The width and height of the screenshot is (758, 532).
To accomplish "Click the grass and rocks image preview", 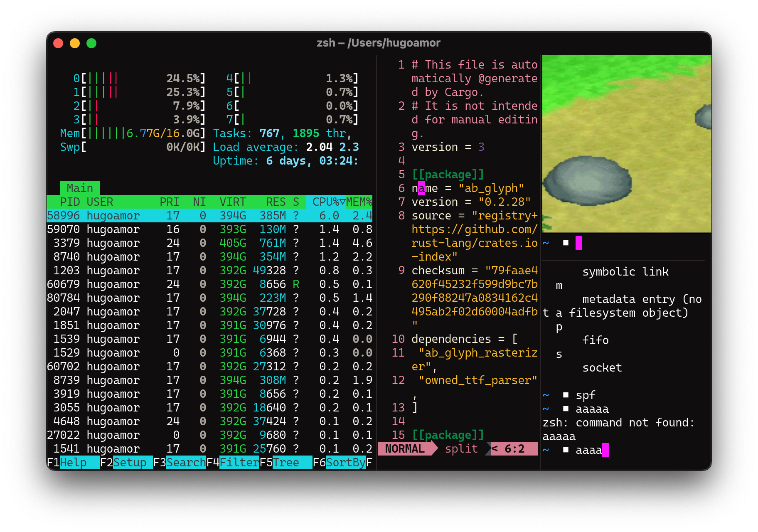I will [627, 143].
